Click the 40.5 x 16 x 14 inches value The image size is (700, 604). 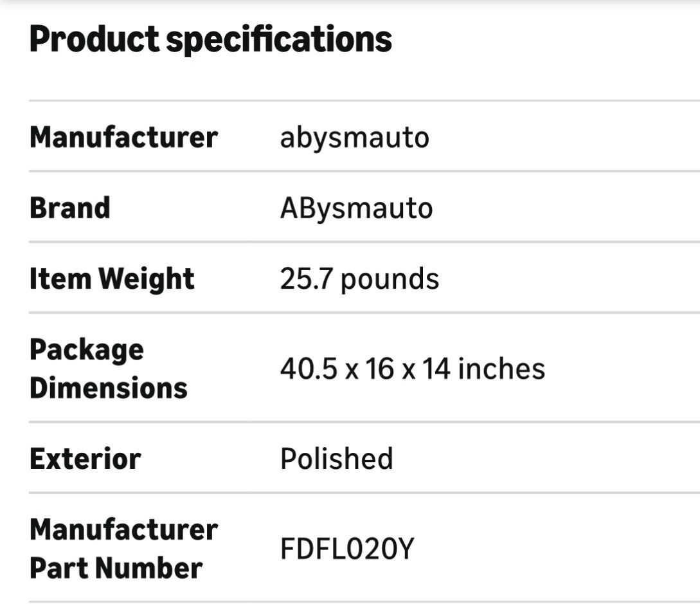pos(413,369)
